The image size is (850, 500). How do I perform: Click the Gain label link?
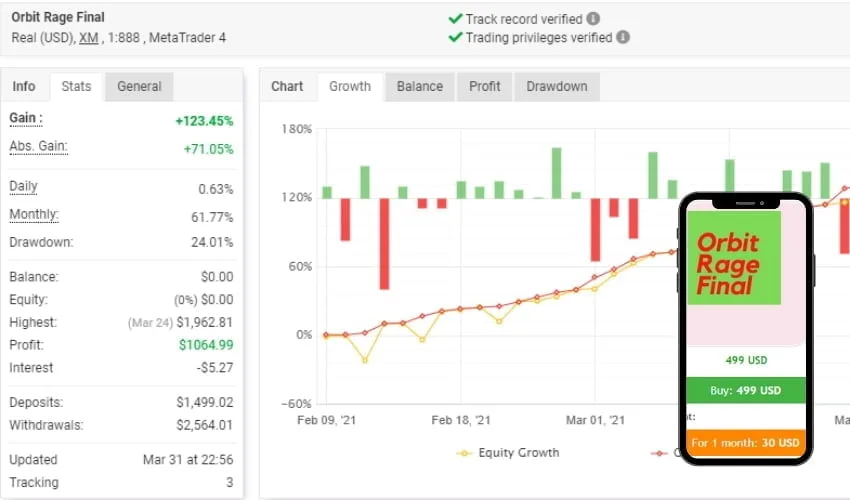click(25, 118)
